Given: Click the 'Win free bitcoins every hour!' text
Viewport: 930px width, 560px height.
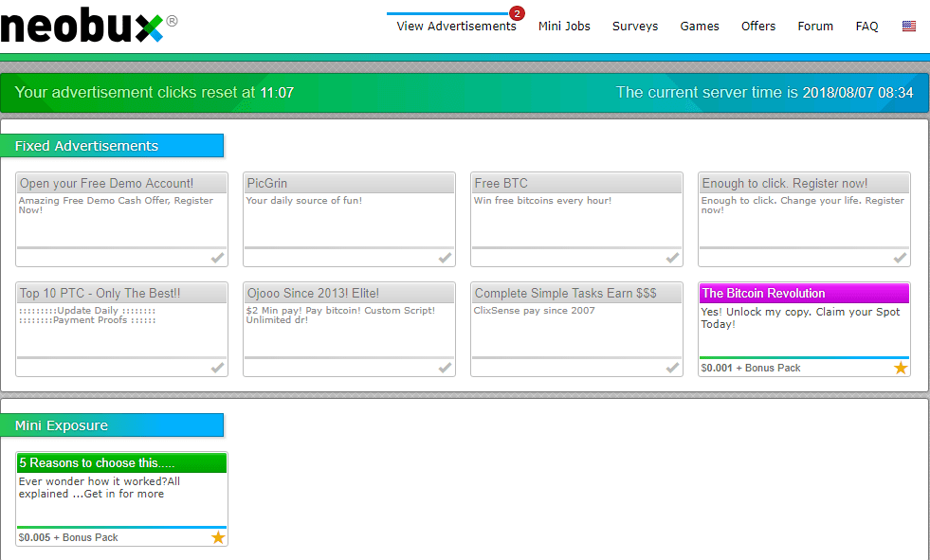Looking at the screenshot, I should [542, 200].
